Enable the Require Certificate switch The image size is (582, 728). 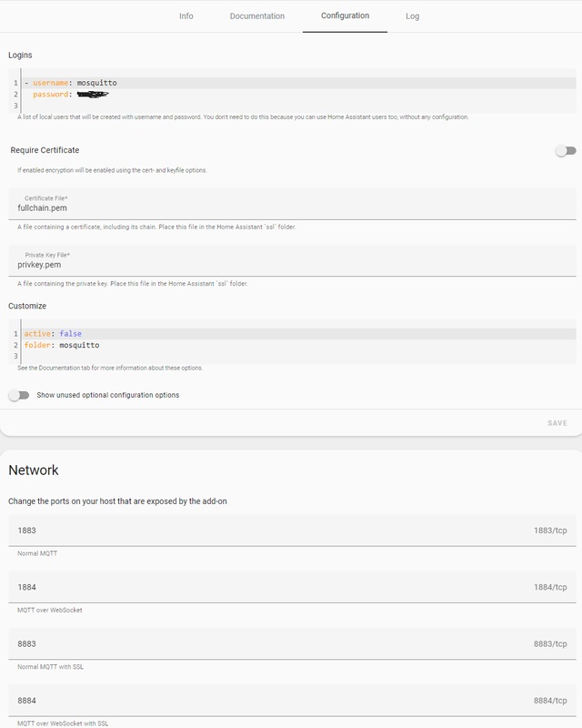[566, 151]
